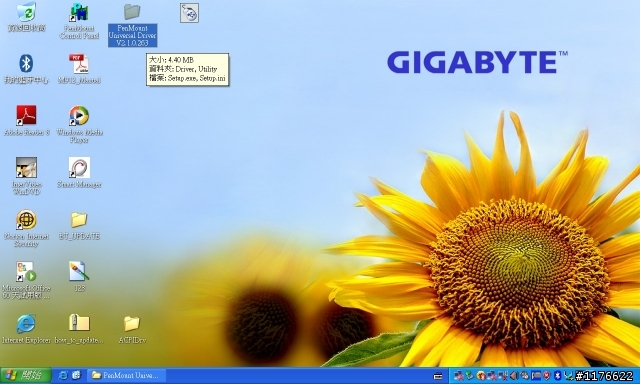Image resolution: width=640 pixels, height=384 pixels.
Task: Open the ACPIDrv folder
Action: [131, 329]
